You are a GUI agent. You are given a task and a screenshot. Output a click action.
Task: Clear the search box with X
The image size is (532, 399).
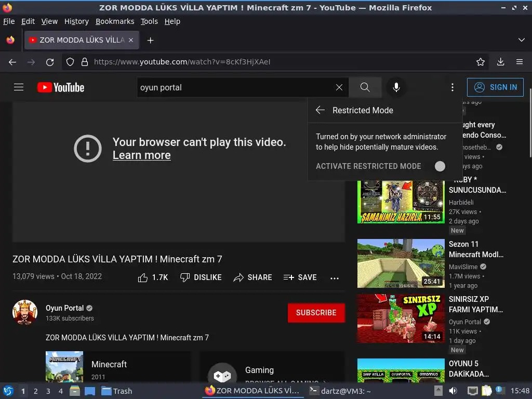[339, 87]
